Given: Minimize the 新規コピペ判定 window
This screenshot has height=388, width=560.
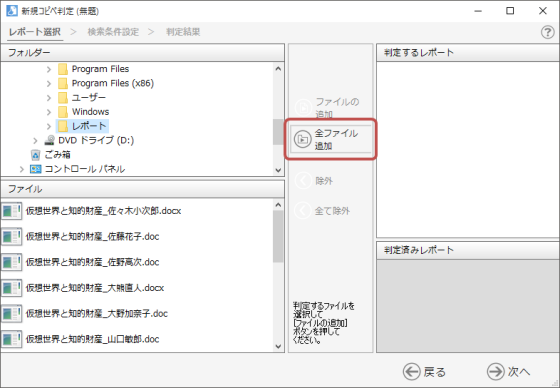Looking at the screenshot, I should 478,11.
